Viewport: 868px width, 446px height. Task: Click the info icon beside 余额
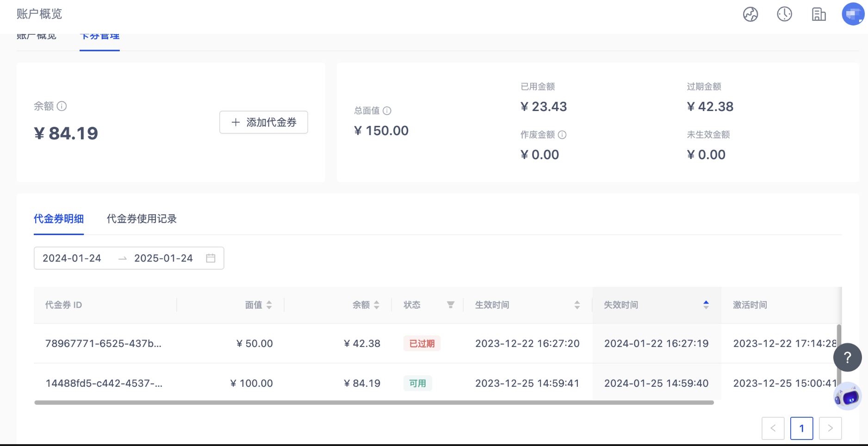point(62,106)
